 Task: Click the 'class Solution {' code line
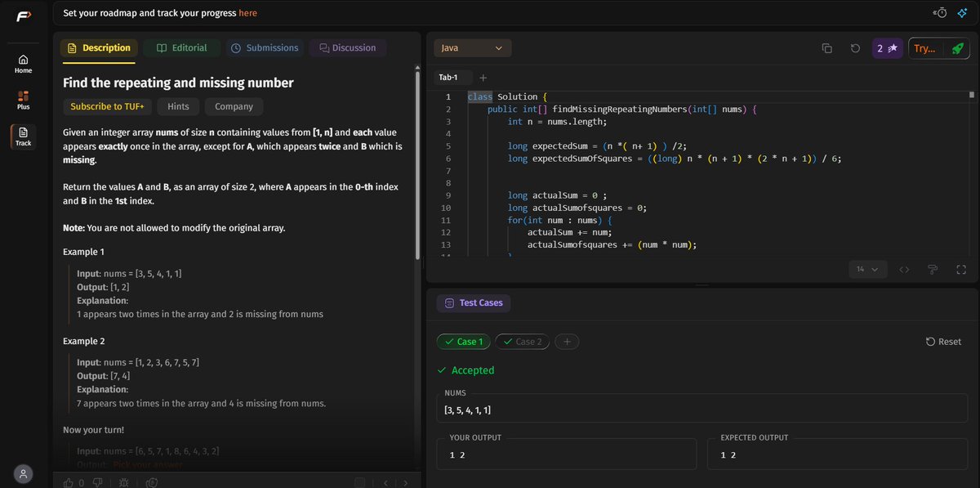pyautogui.click(x=507, y=96)
